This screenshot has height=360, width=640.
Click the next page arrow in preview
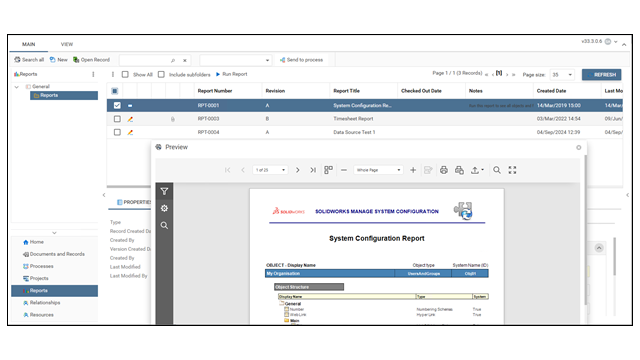(x=298, y=170)
